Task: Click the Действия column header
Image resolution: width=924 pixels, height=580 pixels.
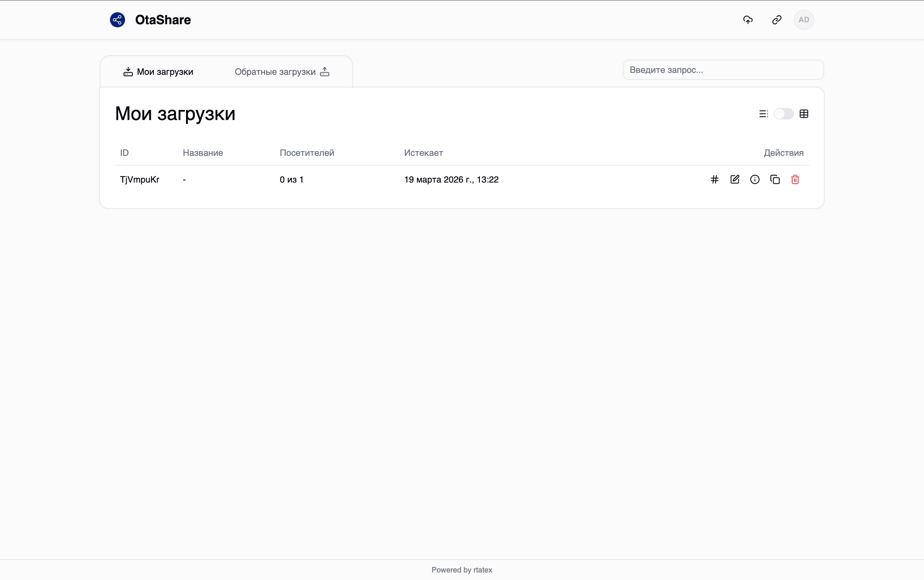Action: (x=784, y=153)
